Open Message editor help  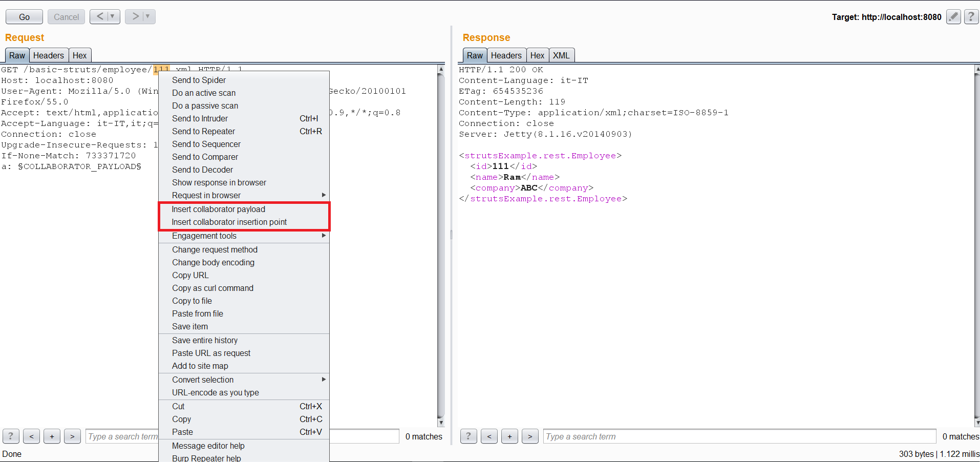point(244,446)
